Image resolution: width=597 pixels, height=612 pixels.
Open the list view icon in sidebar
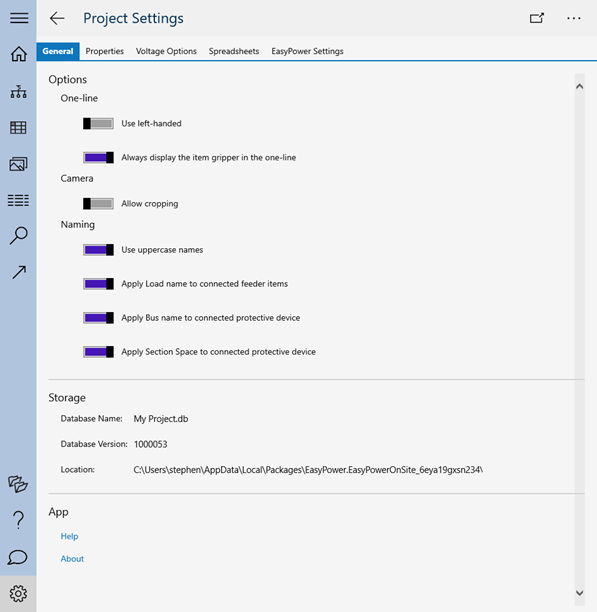[18, 200]
